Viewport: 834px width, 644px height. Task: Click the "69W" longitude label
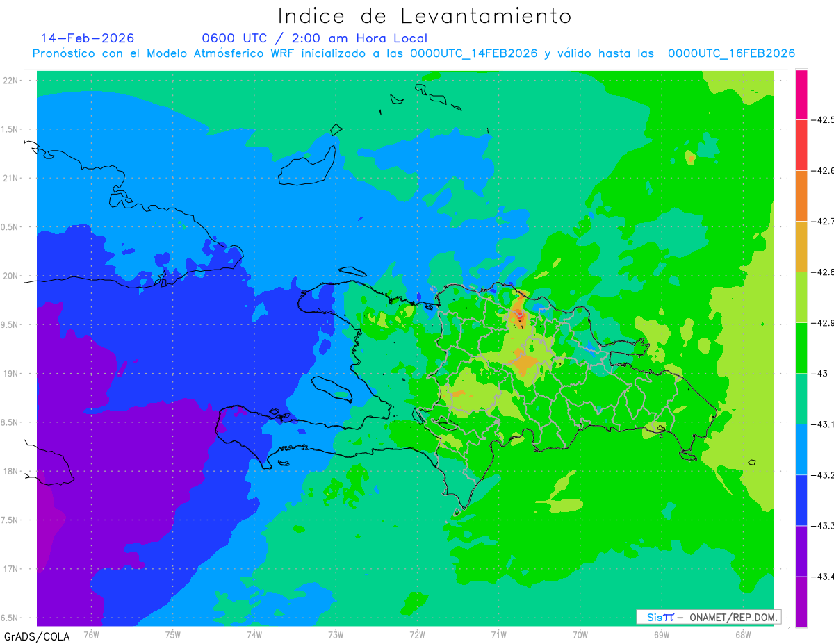point(662,634)
